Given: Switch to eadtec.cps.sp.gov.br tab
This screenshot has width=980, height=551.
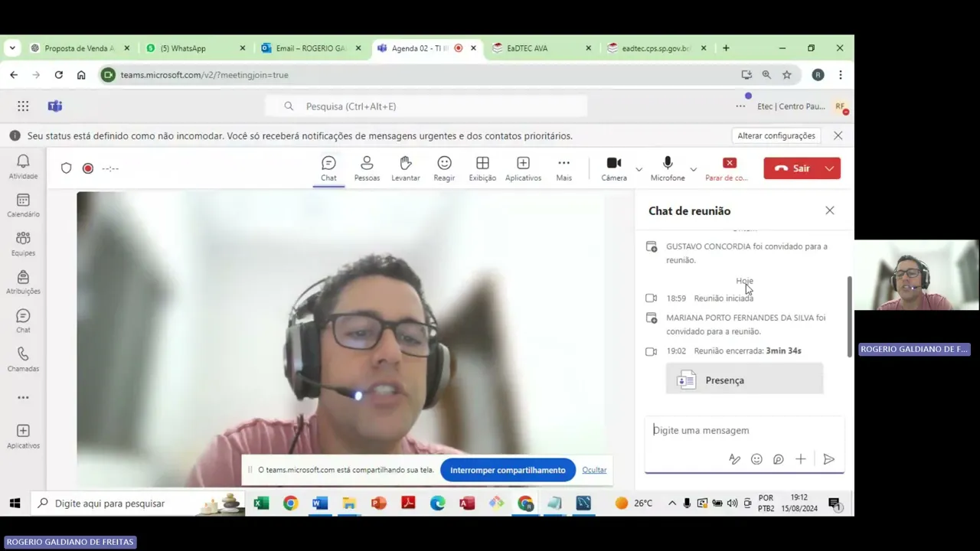Looking at the screenshot, I should tap(656, 48).
